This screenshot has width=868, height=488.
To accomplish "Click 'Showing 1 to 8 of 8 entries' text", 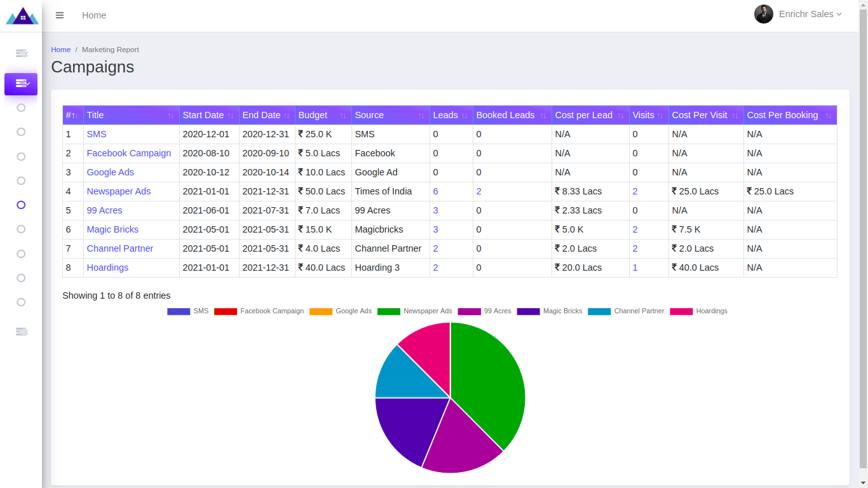I will pos(116,295).
